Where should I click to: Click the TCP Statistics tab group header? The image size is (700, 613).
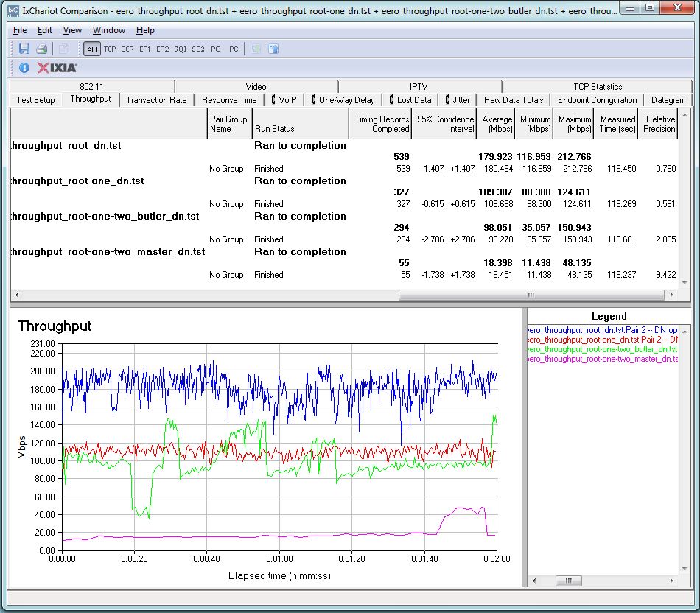pyautogui.click(x=598, y=87)
